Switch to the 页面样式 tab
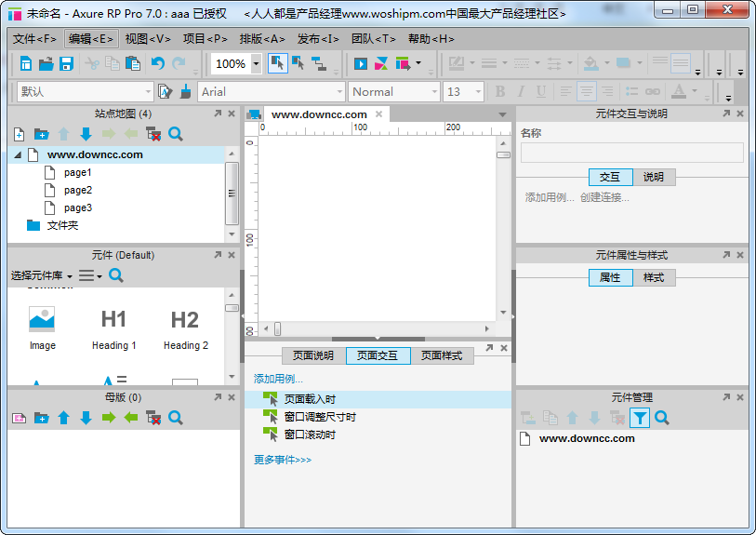This screenshot has height=535, width=756. [442, 355]
